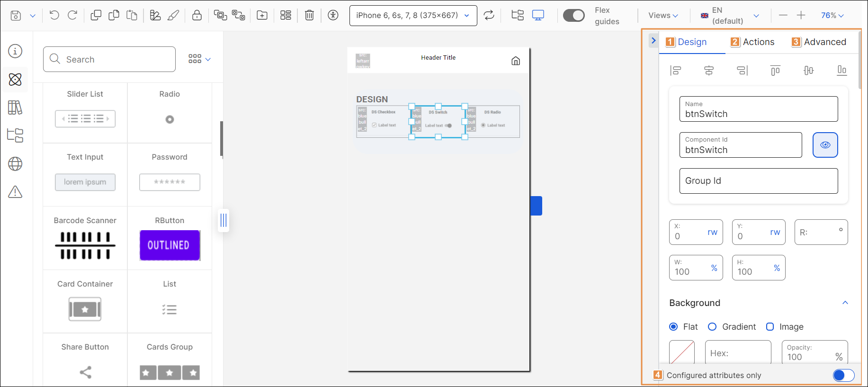Click the component Search field
This screenshot has height=387, width=868.
pos(109,59)
